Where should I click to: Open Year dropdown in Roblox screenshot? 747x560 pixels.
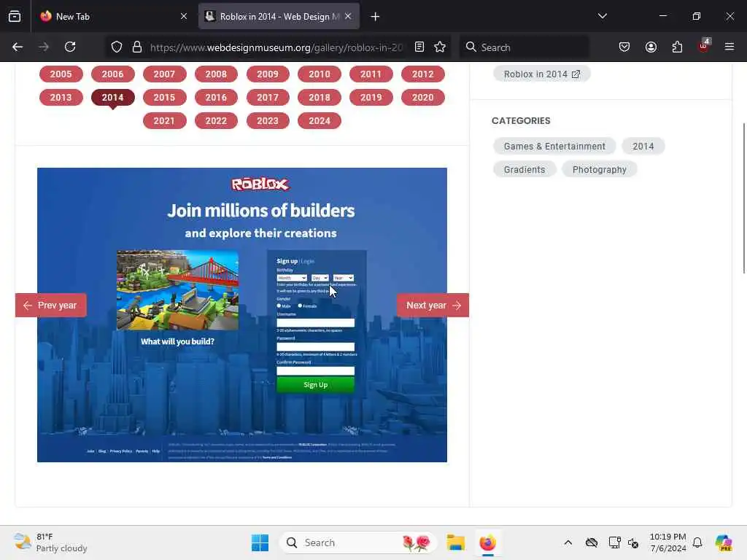343,278
